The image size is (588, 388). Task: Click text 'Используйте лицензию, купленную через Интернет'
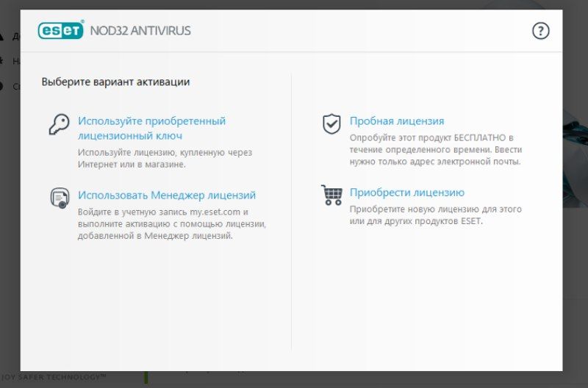[x=165, y=159]
